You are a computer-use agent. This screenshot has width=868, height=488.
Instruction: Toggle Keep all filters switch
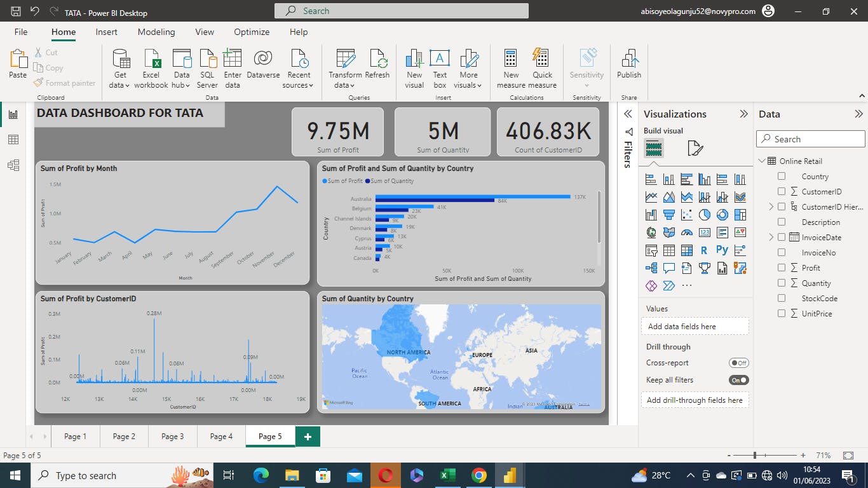tap(739, 380)
